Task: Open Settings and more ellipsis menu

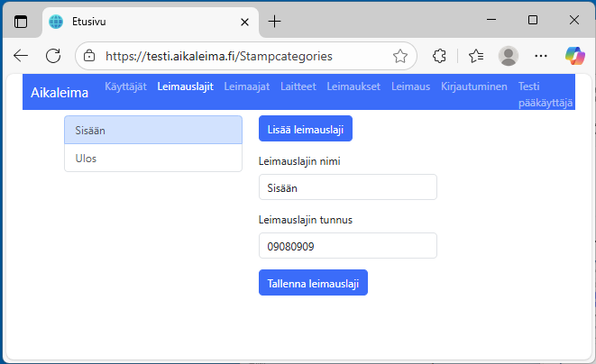Action: (x=540, y=56)
